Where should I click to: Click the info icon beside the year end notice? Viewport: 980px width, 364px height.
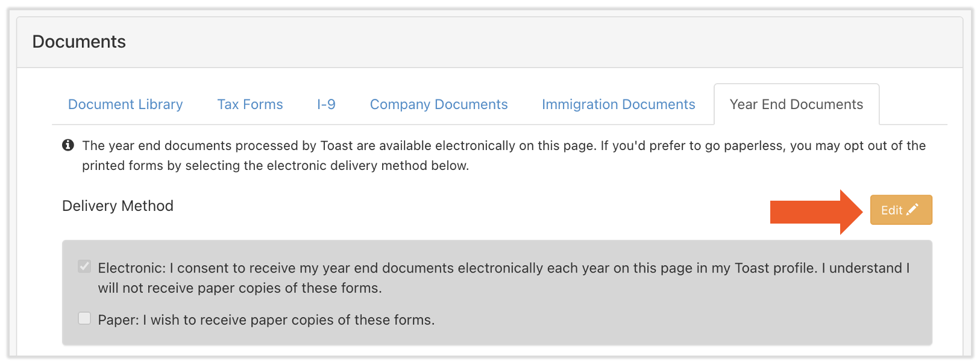click(x=68, y=145)
